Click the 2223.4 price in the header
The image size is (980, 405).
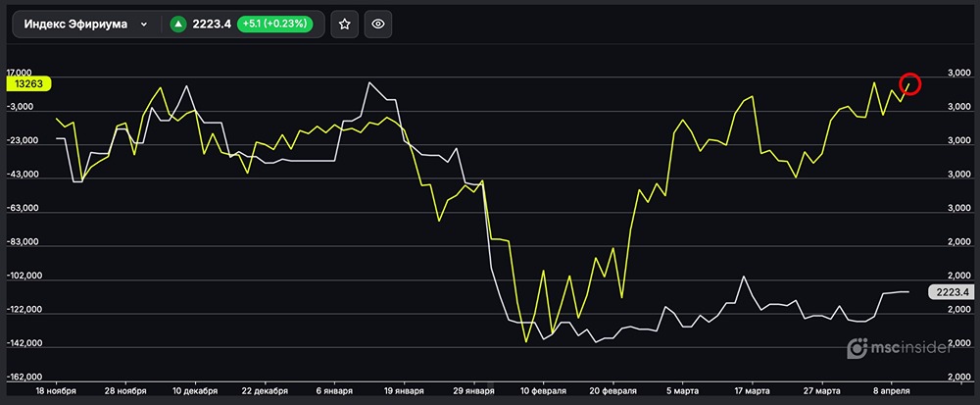[213, 25]
